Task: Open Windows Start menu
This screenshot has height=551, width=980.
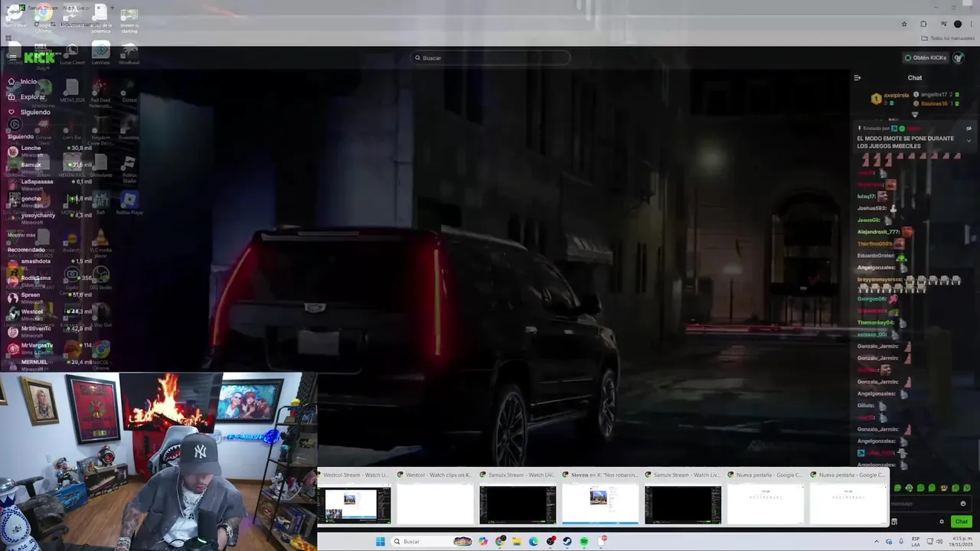Action: pyautogui.click(x=380, y=542)
